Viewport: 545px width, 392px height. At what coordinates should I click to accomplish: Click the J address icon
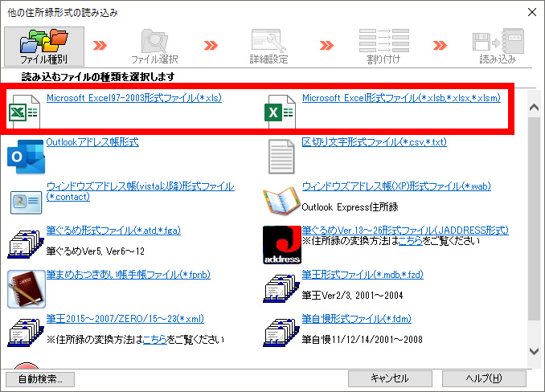(x=282, y=245)
